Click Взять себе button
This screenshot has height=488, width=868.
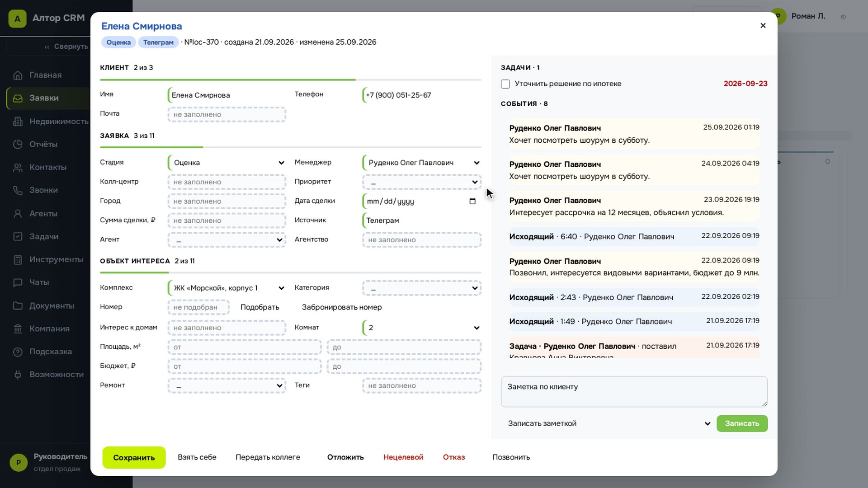197,457
